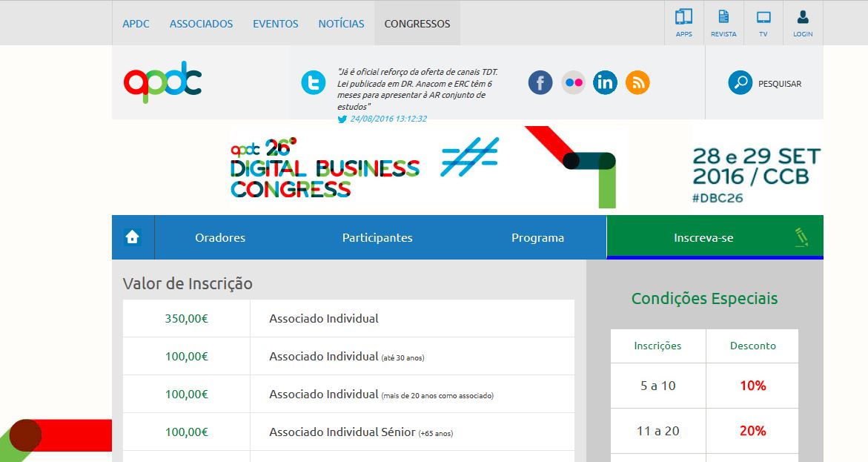The height and width of the screenshot is (462, 868).
Task: Switch to the Programa tab
Action: coord(537,237)
